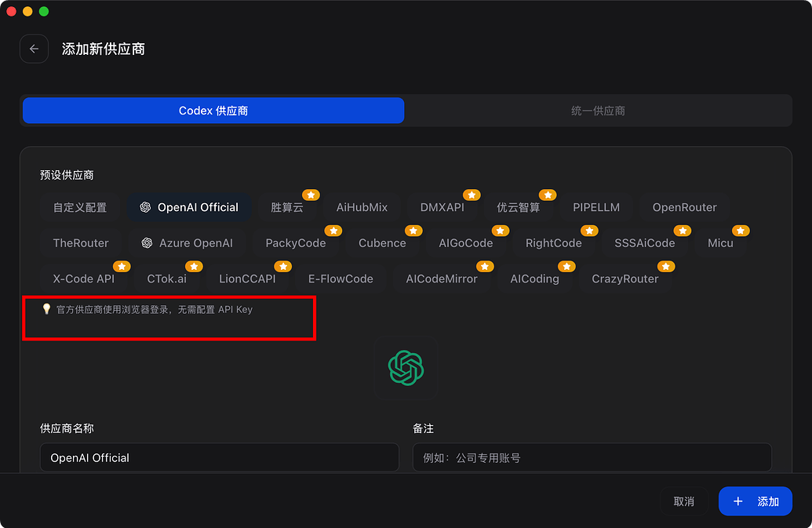The image size is (812, 528).
Task: Click the logo icon on Azure OpenAI chip
Action: [x=147, y=242]
